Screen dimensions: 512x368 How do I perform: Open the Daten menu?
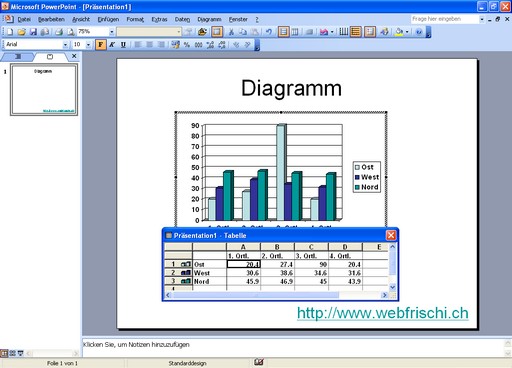pyautogui.click(x=182, y=19)
